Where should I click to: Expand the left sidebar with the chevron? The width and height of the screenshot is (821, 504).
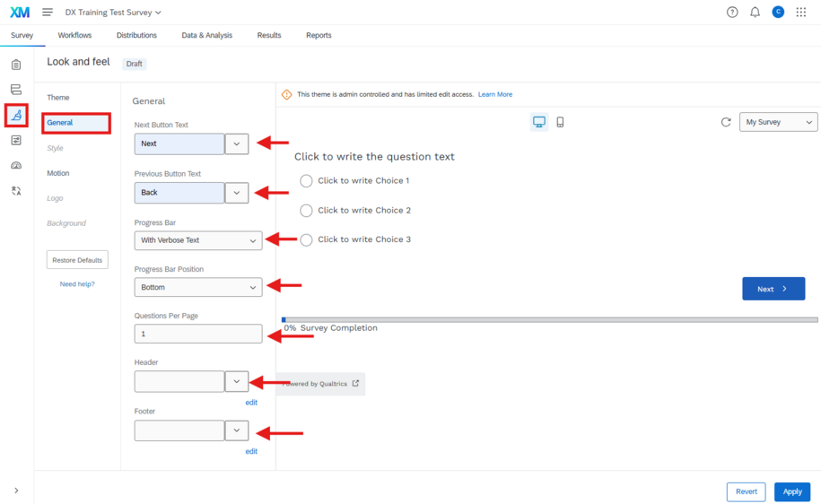click(16, 491)
